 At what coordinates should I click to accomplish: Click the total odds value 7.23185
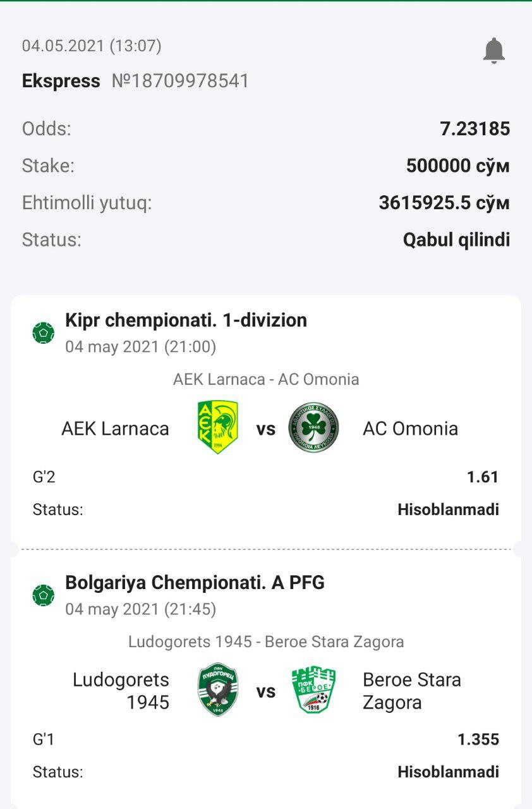click(x=475, y=129)
